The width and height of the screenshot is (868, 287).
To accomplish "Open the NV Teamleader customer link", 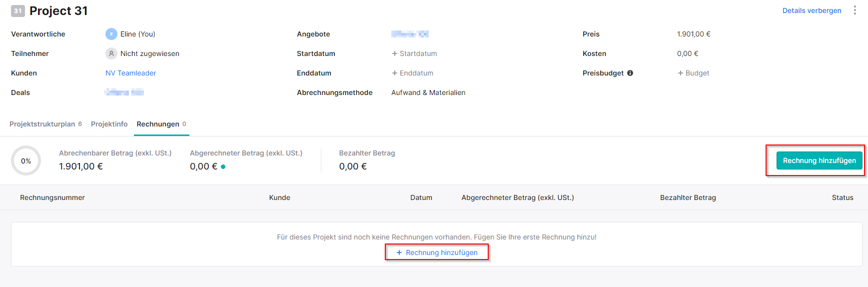I will pyautogui.click(x=130, y=73).
